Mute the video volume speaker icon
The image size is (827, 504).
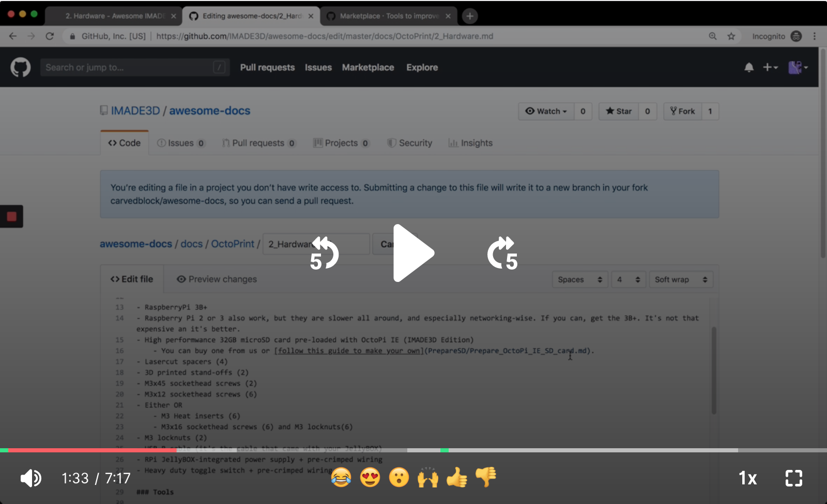point(31,478)
